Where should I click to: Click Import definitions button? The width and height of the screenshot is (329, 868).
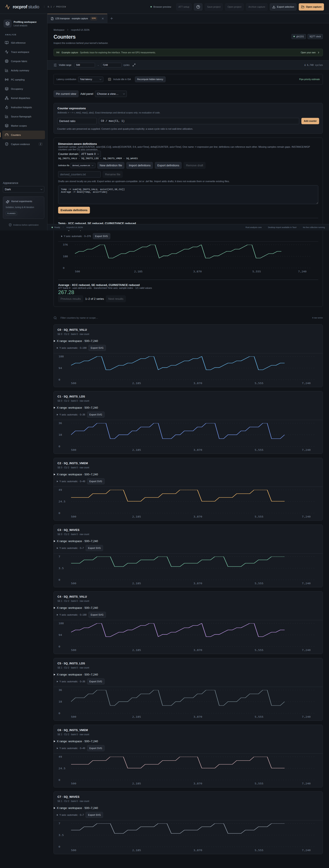tap(140, 165)
